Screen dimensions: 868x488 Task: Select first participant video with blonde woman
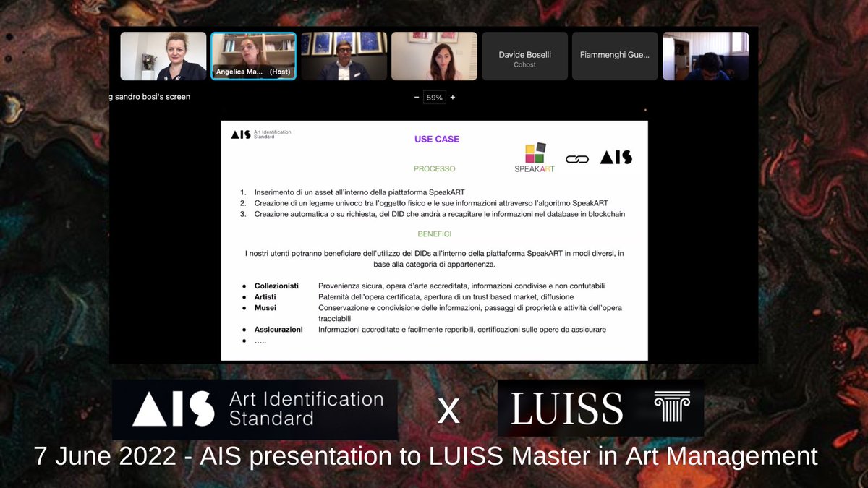click(163, 56)
